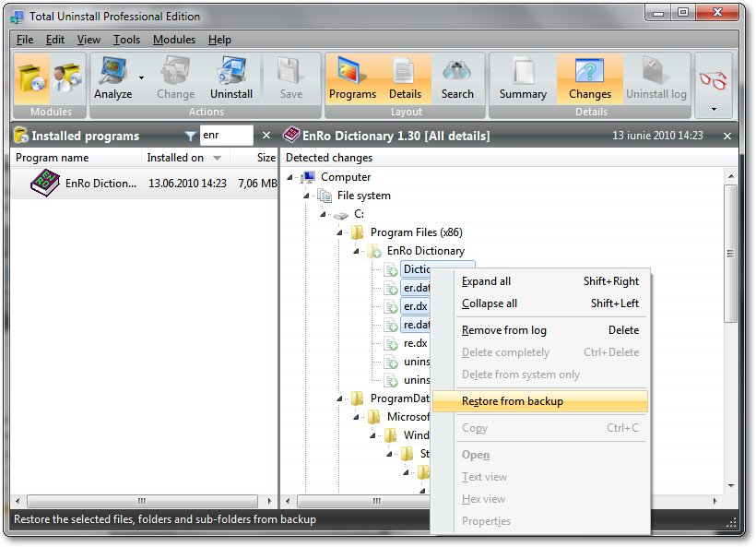Open the Modules menu

pyautogui.click(x=173, y=40)
